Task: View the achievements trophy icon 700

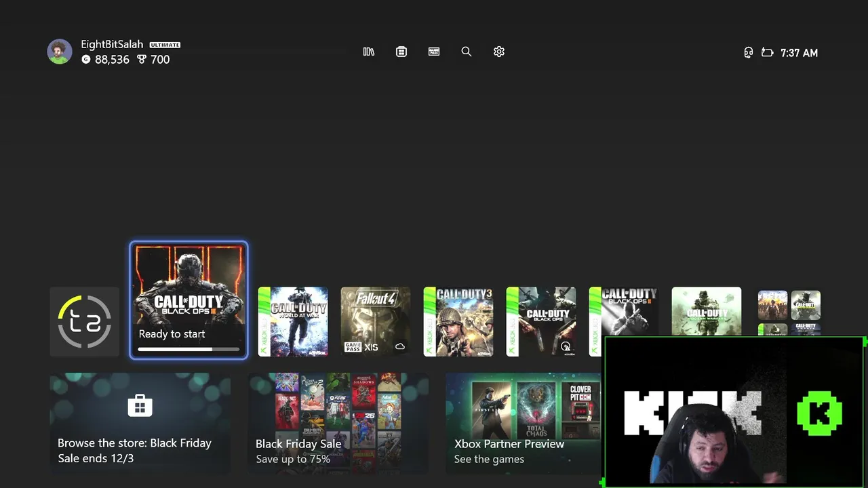Action: (142, 60)
